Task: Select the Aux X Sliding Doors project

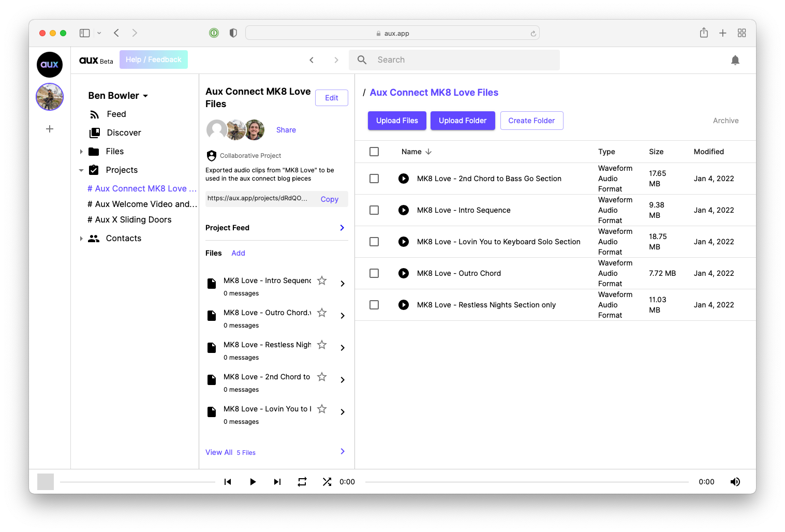Action: (x=129, y=220)
